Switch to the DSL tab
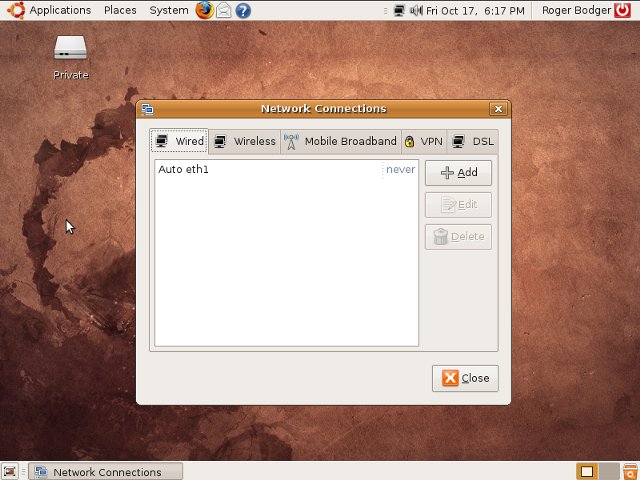Viewport: 640px width, 480px height. pos(473,142)
